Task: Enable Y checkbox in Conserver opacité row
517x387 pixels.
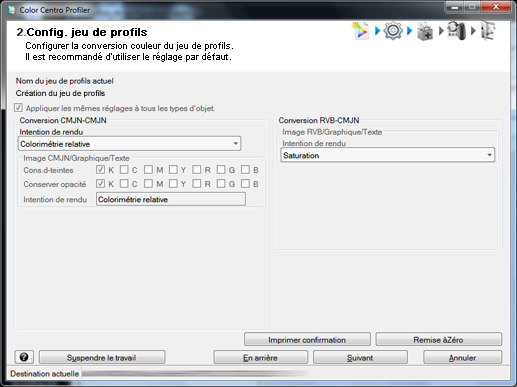Action: 173,184
